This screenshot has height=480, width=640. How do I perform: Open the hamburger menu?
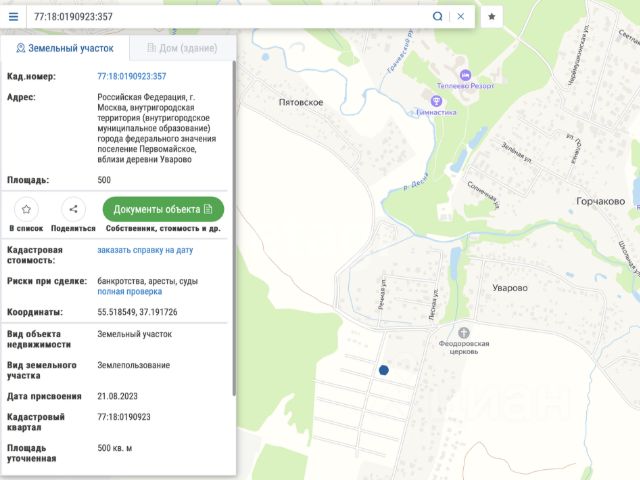click(13, 17)
